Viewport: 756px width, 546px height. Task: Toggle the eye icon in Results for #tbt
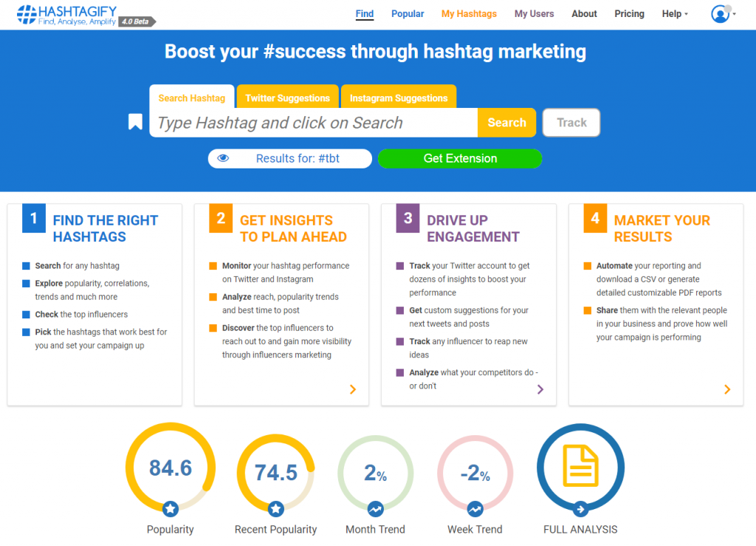[x=223, y=158]
